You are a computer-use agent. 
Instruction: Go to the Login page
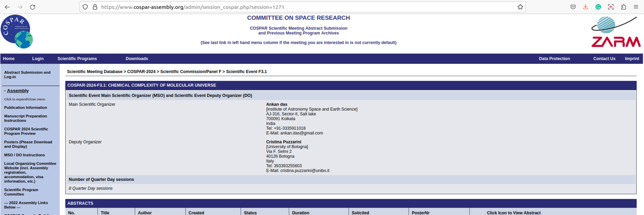pos(38,59)
